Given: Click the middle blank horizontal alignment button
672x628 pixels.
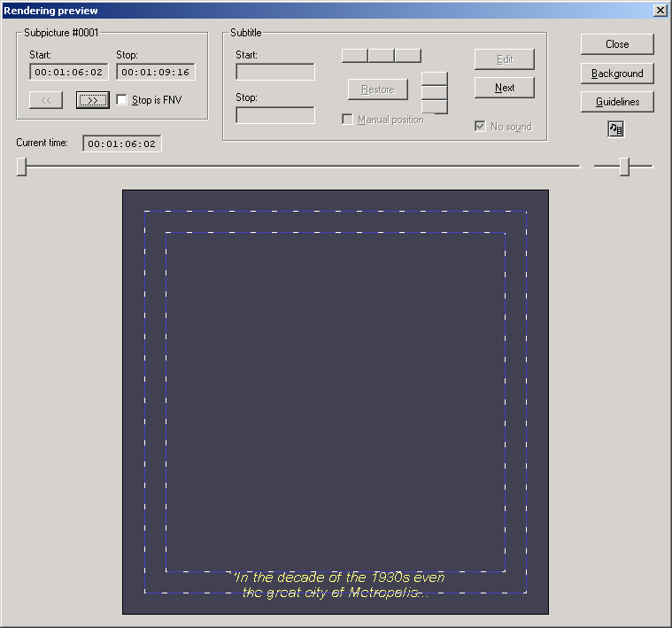Looking at the screenshot, I should [382, 56].
